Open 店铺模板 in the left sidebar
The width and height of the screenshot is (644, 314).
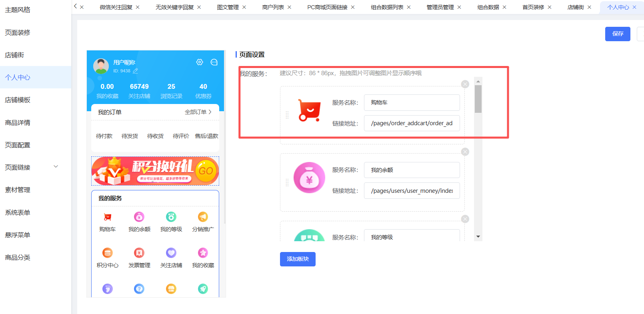18,100
